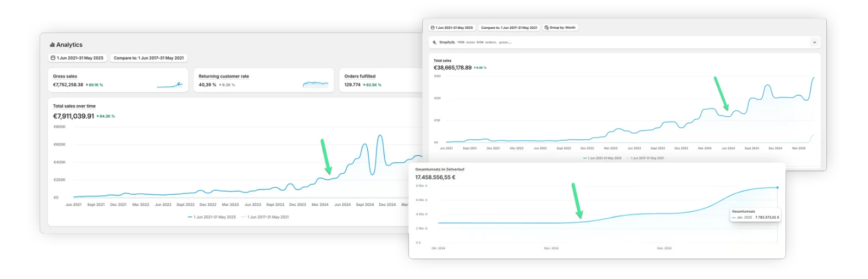This screenshot has height=279, width=868.
Task: Toggle 1 Jun 2017–31 May 2021 legend, Analytics chart
Action: 265,217
